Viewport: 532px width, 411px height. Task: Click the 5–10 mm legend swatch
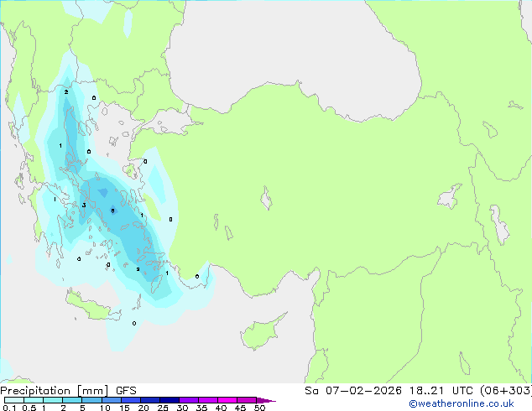91,400
